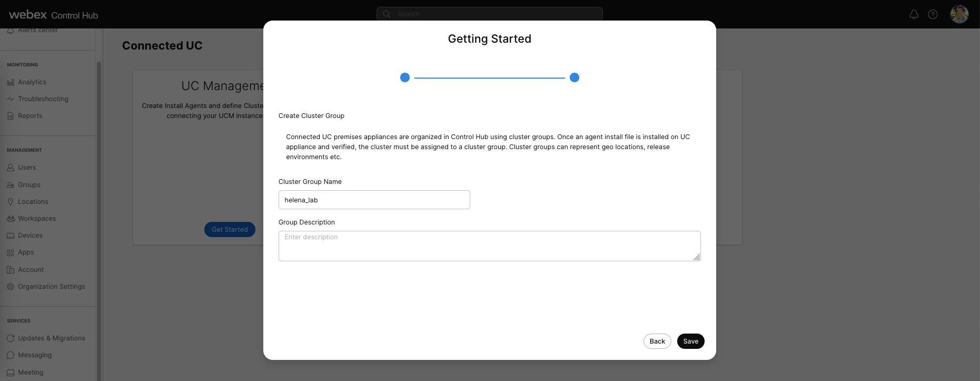Viewport: 980px width, 381px height.
Task: Focus the Cluster Group Name field
Action: tap(374, 200)
